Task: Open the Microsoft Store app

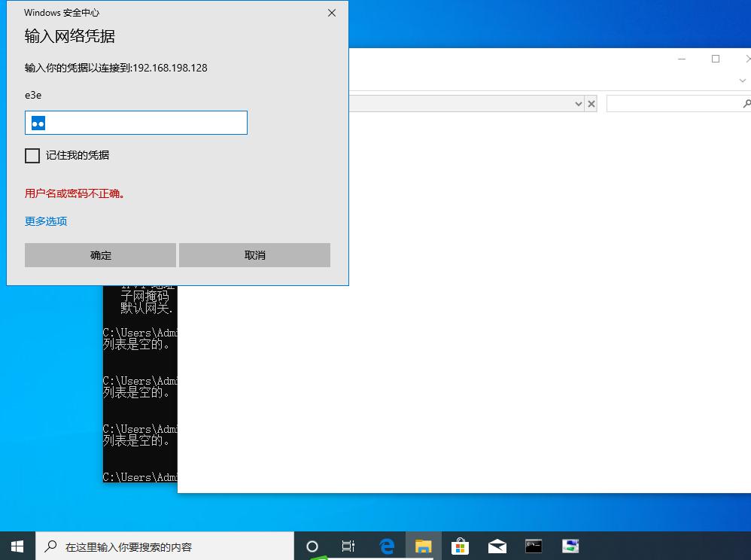Action: coord(460,546)
